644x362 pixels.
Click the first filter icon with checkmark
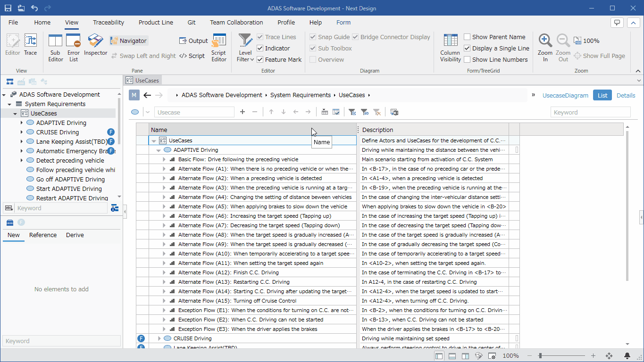pos(352,112)
